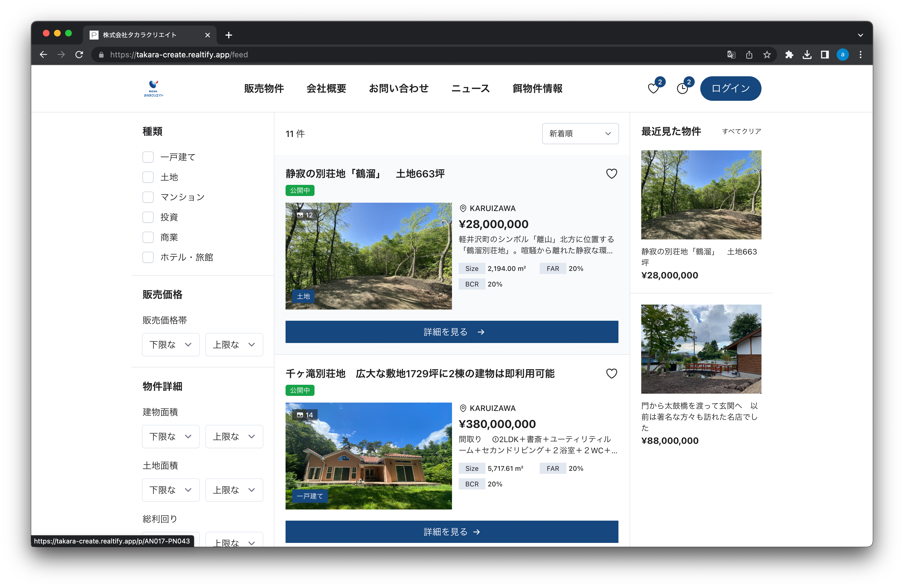Open the 建物面積 upper limit dropdown

click(234, 437)
